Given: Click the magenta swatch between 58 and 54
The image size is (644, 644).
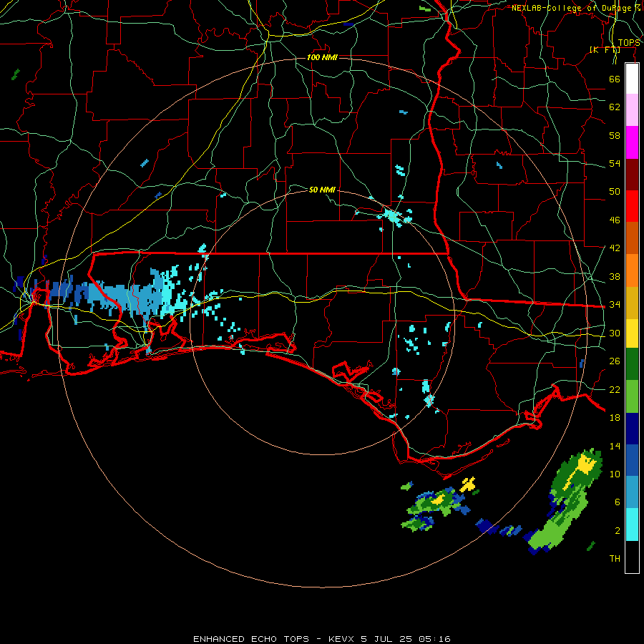Looking at the screenshot, I should pos(632,142).
